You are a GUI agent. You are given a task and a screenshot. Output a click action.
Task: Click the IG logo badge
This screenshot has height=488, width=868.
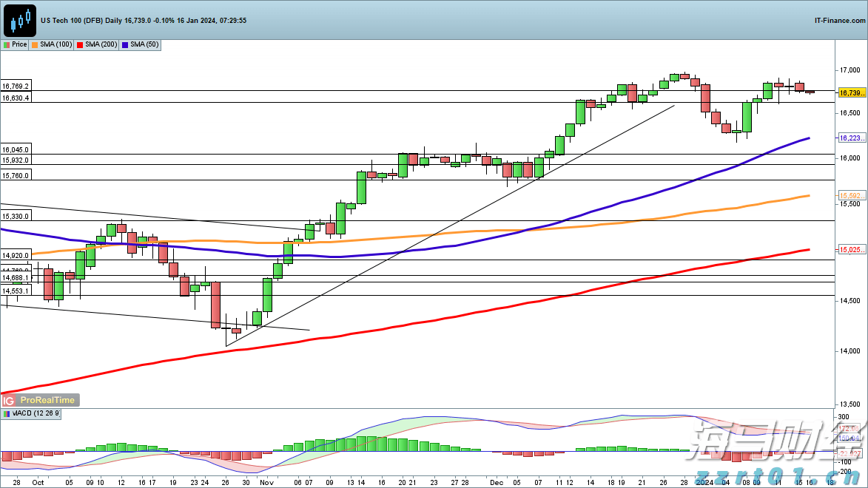coord(10,400)
